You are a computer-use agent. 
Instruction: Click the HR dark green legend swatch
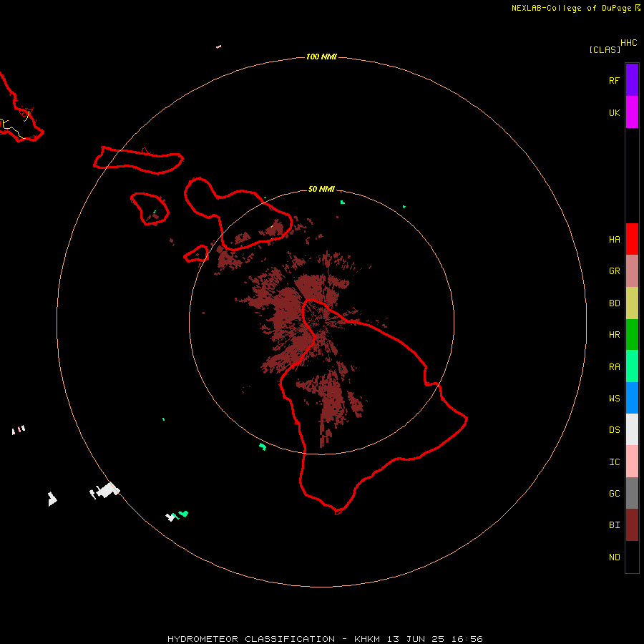pyautogui.click(x=632, y=335)
